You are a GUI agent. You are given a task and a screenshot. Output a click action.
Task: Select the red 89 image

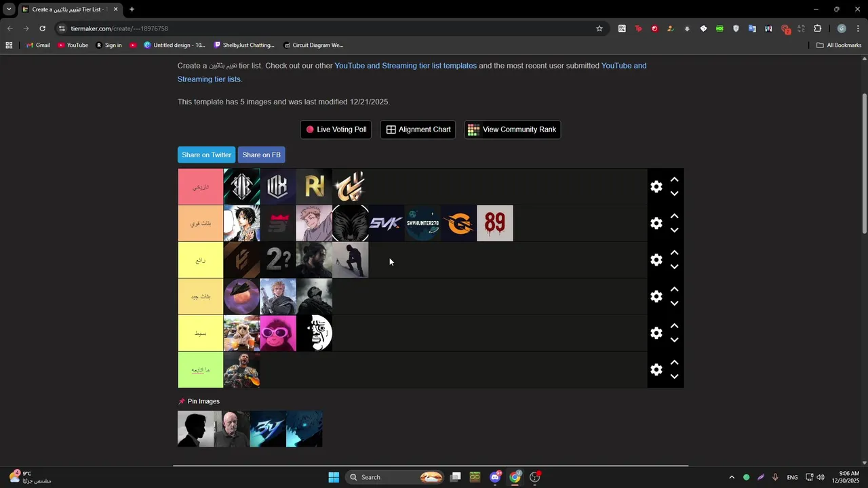pyautogui.click(x=495, y=223)
